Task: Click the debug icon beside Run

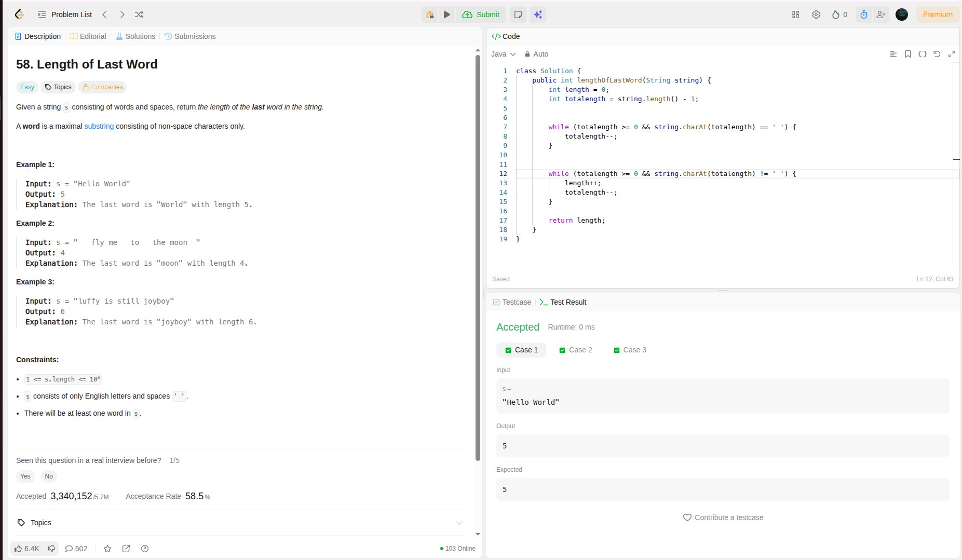Action: pyautogui.click(x=430, y=15)
